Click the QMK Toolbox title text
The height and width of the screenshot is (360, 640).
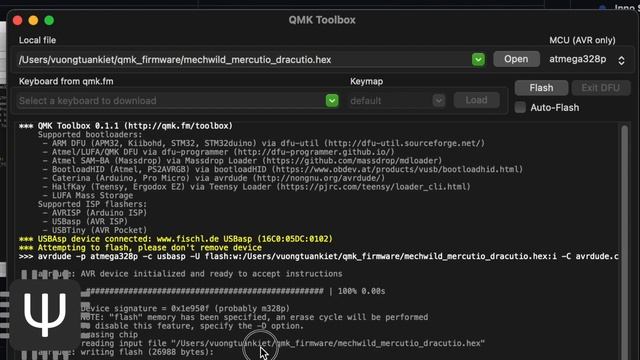point(322,20)
